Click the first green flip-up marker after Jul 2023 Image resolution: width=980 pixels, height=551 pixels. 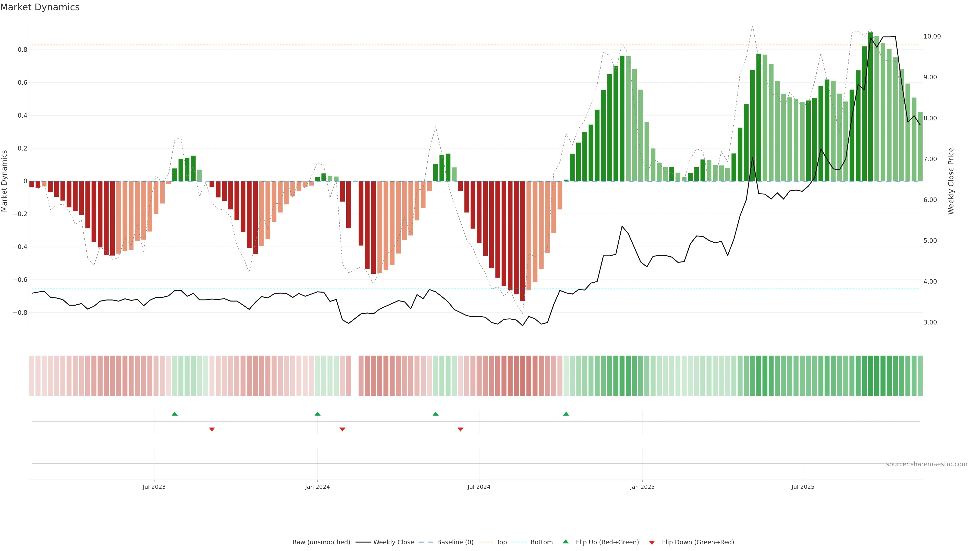(x=175, y=414)
